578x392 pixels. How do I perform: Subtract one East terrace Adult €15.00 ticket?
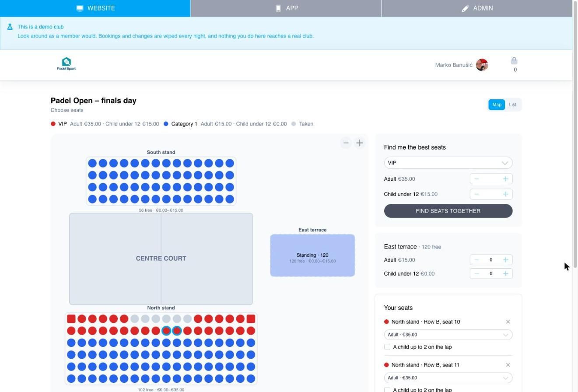tap(476, 260)
